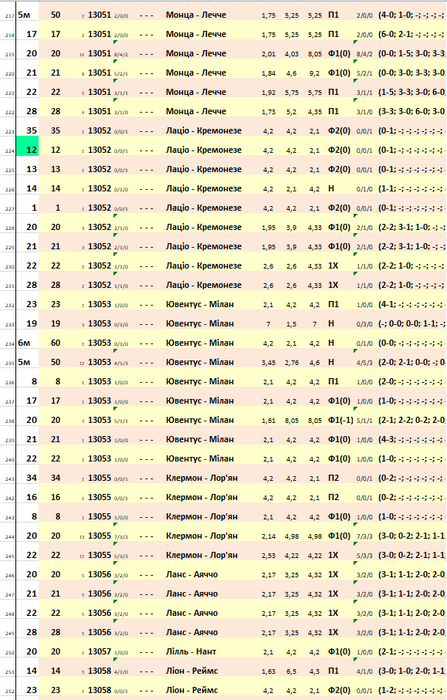The height and width of the screenshot is (700, 447).
Task: Select the 'Лілль - Нант' match cell
Action: point(191,652)
